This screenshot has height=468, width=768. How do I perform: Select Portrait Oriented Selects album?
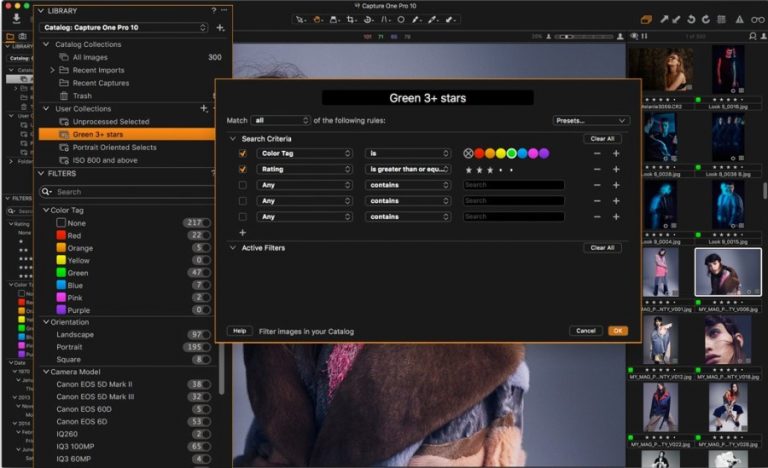(x=114, y=147)
